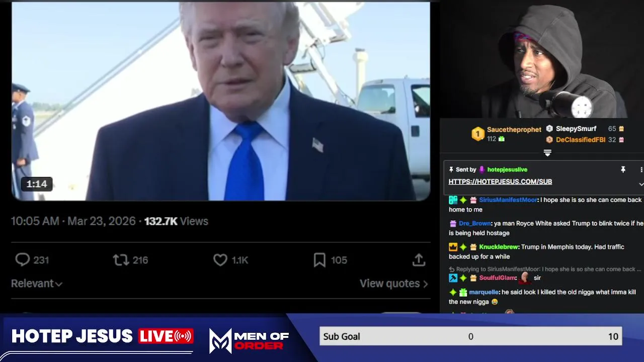This screenshot has width=644, height=362.
Task: Collapse the pinned message chevron
Action: click(x=641, y=185)
